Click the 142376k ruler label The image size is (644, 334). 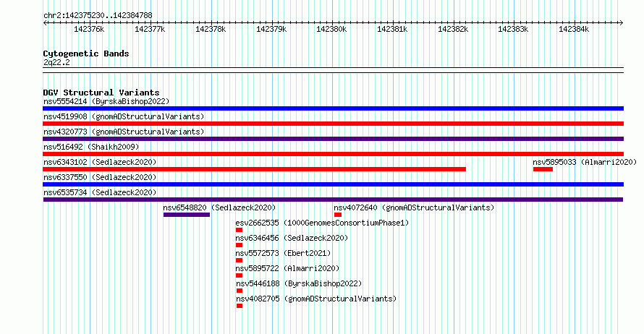tap(89, 29)
